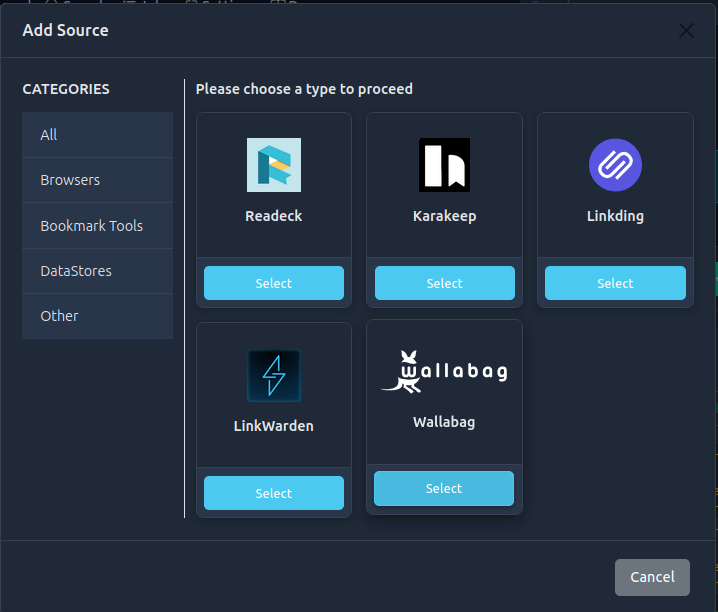The image size is (718, 612).
Task: Click the Add Source dialog title
Action: (65, 30)
